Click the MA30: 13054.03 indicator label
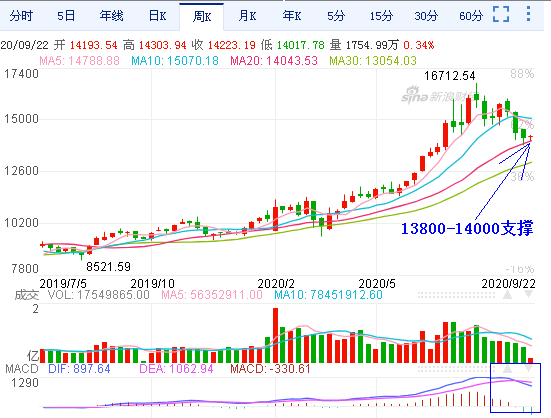Viewport: 551px width, 418px height. coord(373,61)
